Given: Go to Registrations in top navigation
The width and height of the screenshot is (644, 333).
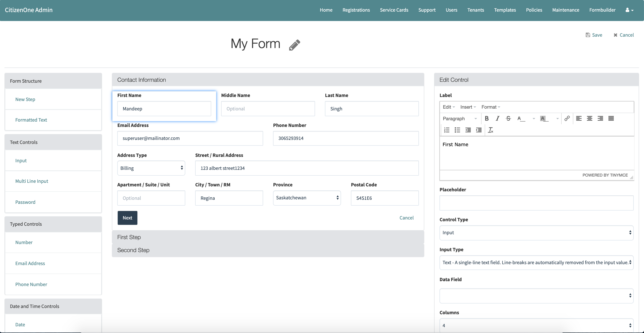Looking at the screenshot, I should click(356, 10).
